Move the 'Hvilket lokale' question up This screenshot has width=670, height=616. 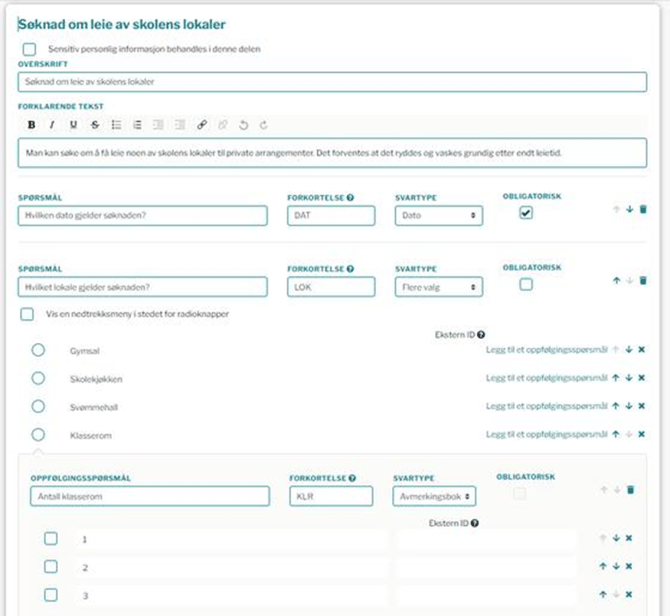tap(616, 280)
